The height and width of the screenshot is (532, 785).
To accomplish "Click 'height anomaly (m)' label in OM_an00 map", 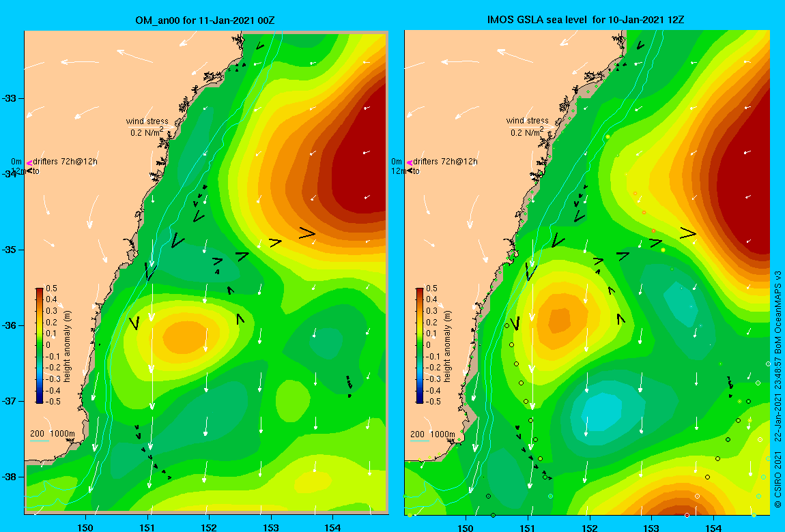I will click(x=68, y=346).
